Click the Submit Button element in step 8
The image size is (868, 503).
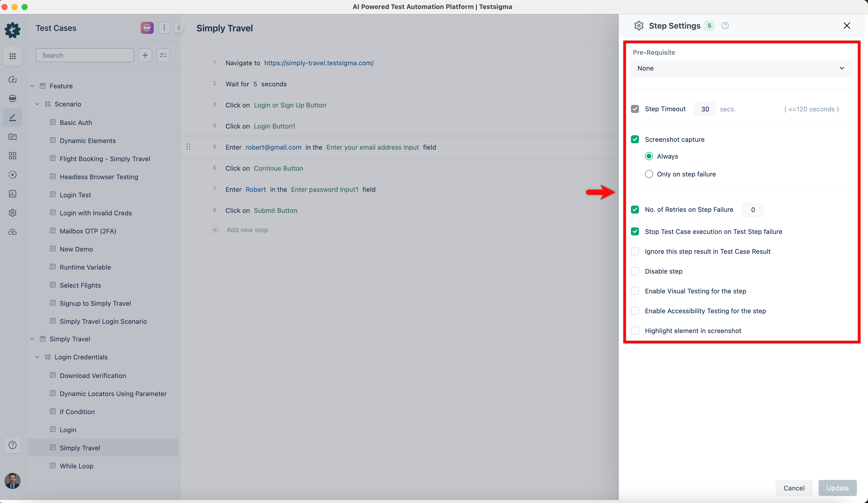coord(276,210)
